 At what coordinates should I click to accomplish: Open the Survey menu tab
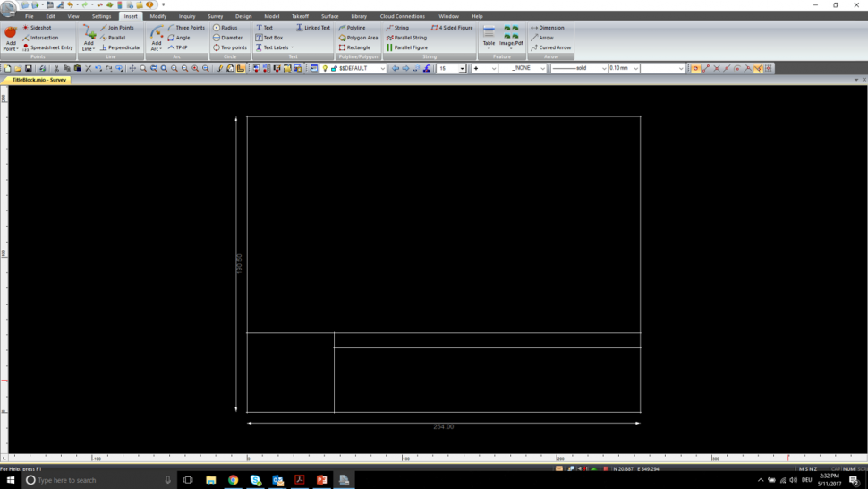215,16
